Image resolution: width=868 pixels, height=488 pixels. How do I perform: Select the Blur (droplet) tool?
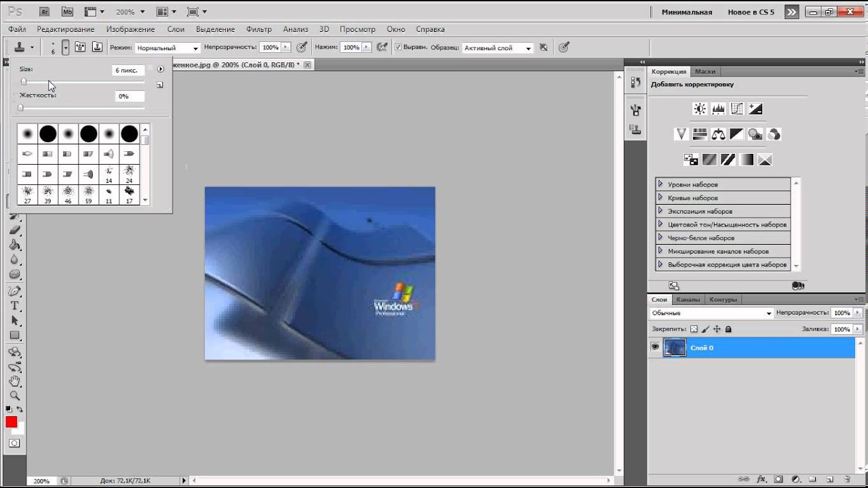[14, 260]
